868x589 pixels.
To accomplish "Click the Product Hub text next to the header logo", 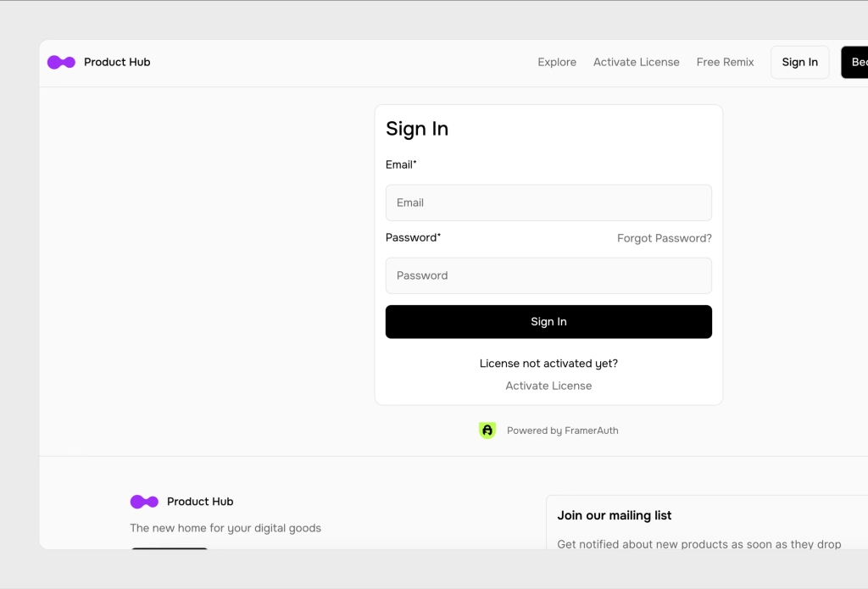I will coord(116,62).
